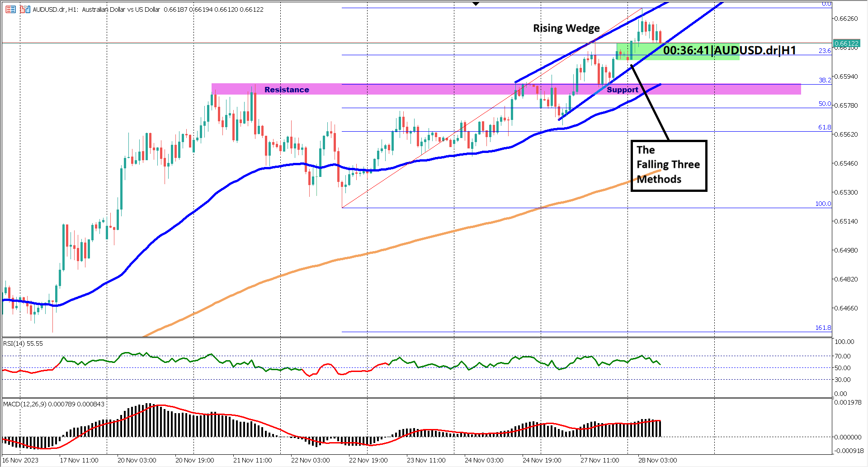Click the blue thumbs-up sentiment icon

click(28, 9)
